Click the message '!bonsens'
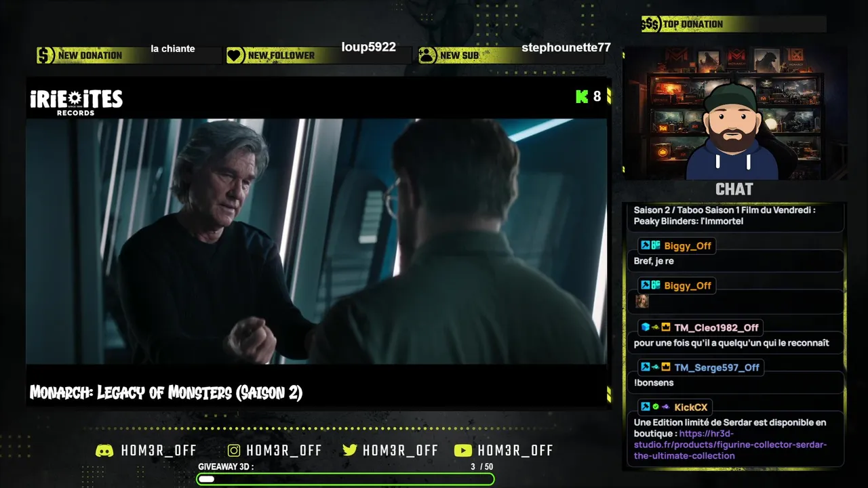Viewport: 868px width, 488px height. coord(654,383)
